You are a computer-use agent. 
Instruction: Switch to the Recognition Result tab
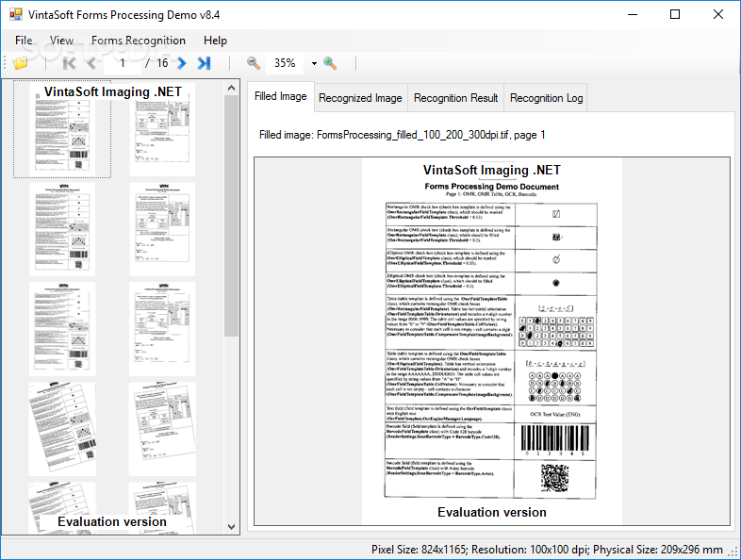tap(456, 98)
